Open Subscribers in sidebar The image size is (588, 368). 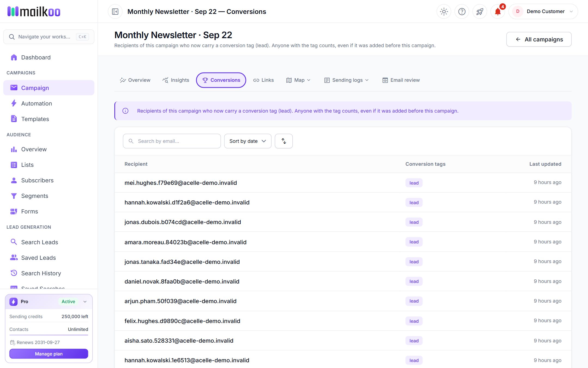tap(49, 180)
